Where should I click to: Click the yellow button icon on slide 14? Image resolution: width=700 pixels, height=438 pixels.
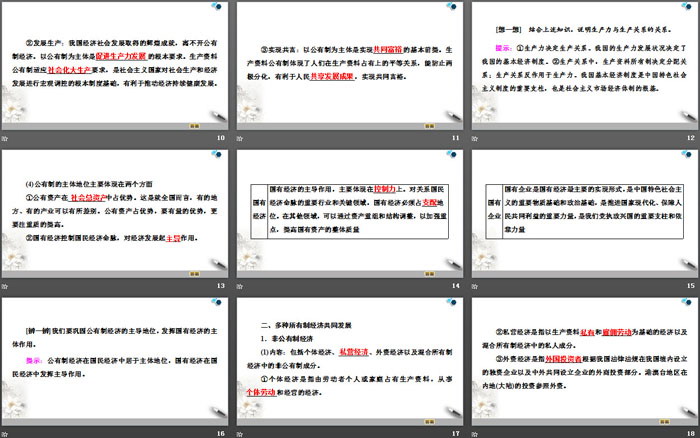pyautogui.click(x=429, y=274)
